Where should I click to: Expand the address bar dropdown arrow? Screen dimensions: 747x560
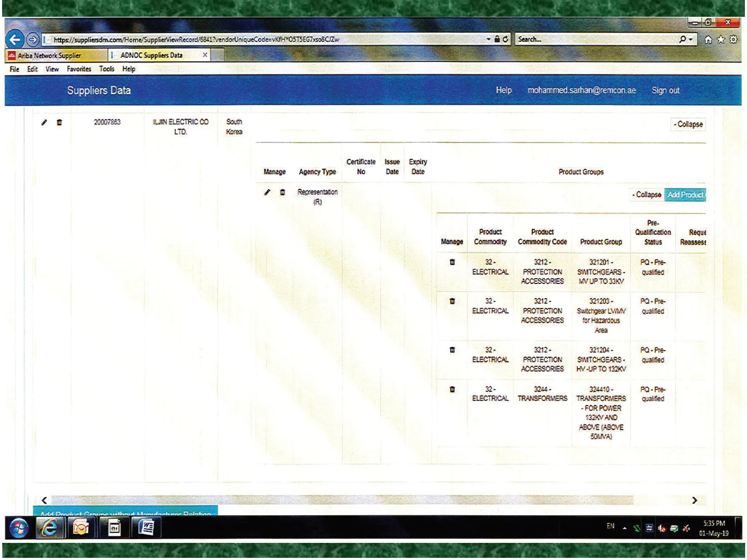point(488,39)
